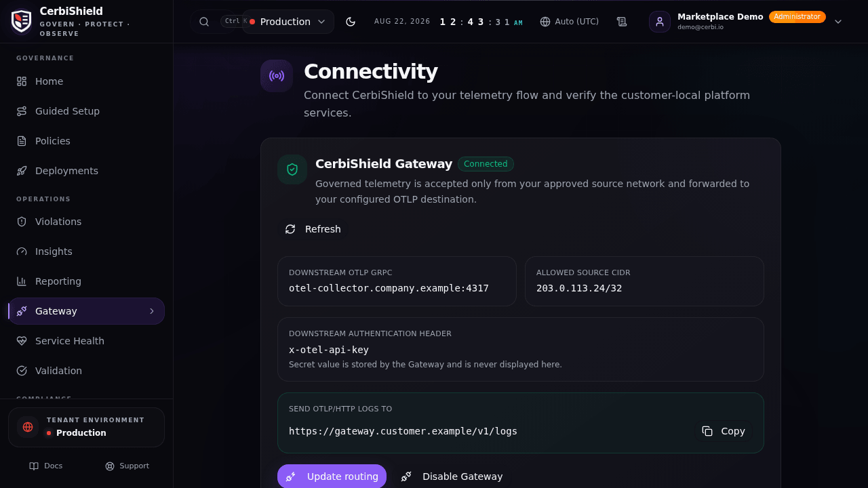Open Insights gauge icon

(x=22, y=251)
